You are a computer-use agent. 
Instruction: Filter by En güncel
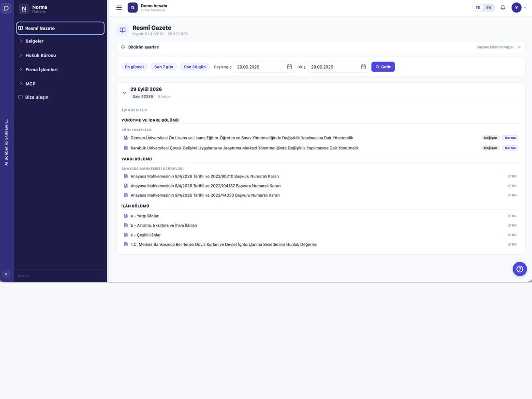click(134, 67)
